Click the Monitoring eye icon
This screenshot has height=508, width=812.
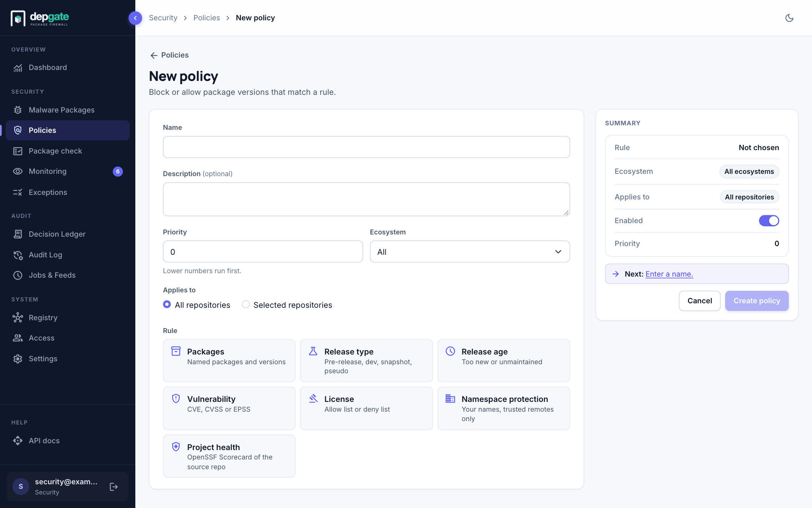click(18, 171)
